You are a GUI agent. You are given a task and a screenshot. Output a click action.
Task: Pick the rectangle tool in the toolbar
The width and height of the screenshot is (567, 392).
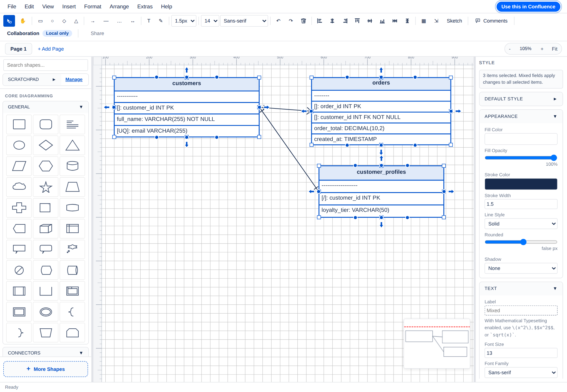[x=40, y=21]
